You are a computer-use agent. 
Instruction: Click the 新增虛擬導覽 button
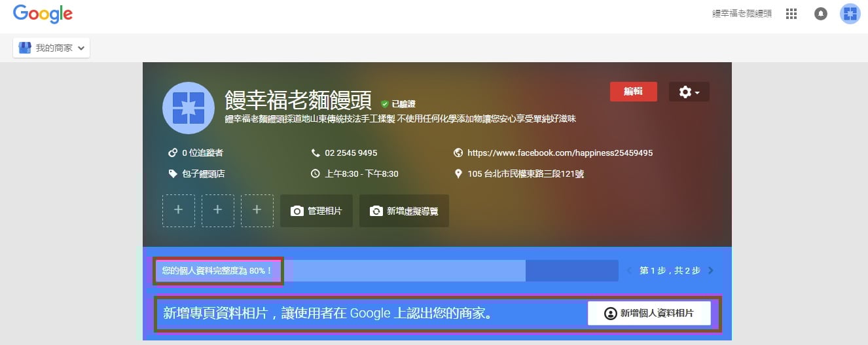pyautogui.click(x=404, y=211)
